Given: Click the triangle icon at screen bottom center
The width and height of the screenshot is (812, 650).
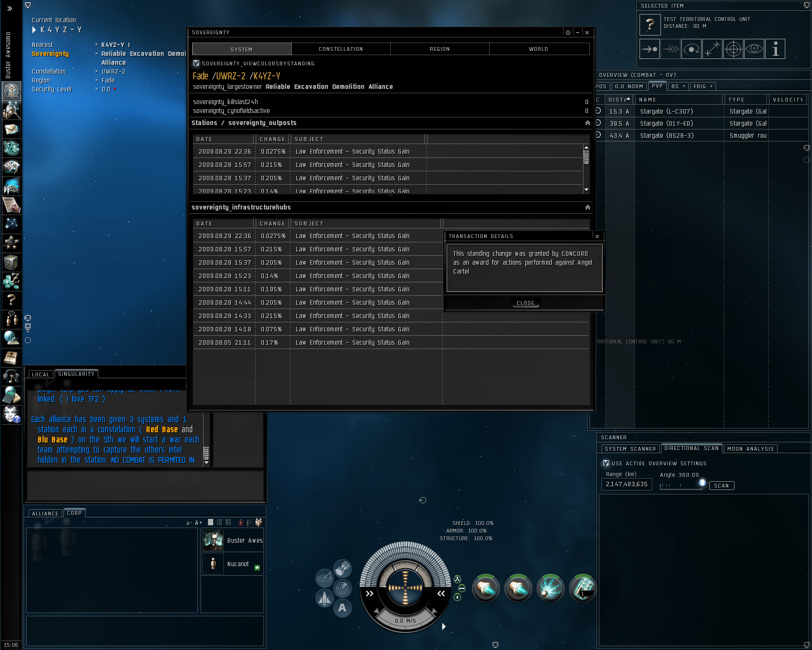Looking at the screenshot, I should click(x=495, y=645).
